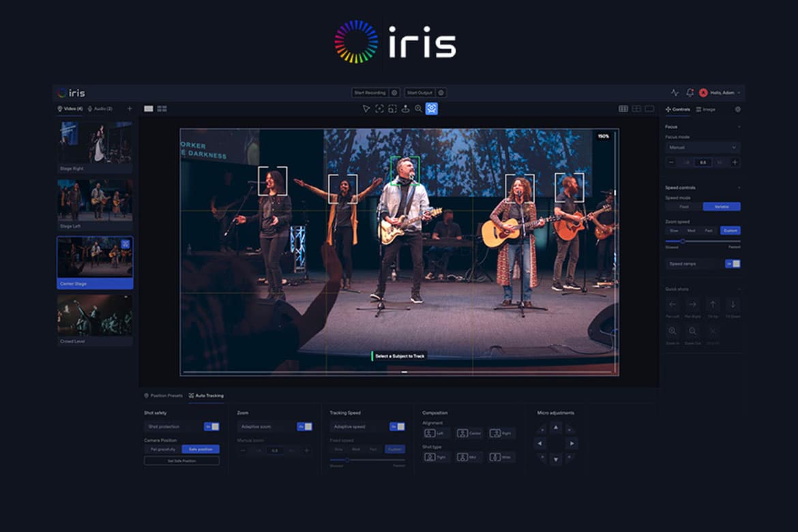Choose Center alignment composition
The height and width of the screenshot is (532, 798).
(x=472, y=433)
